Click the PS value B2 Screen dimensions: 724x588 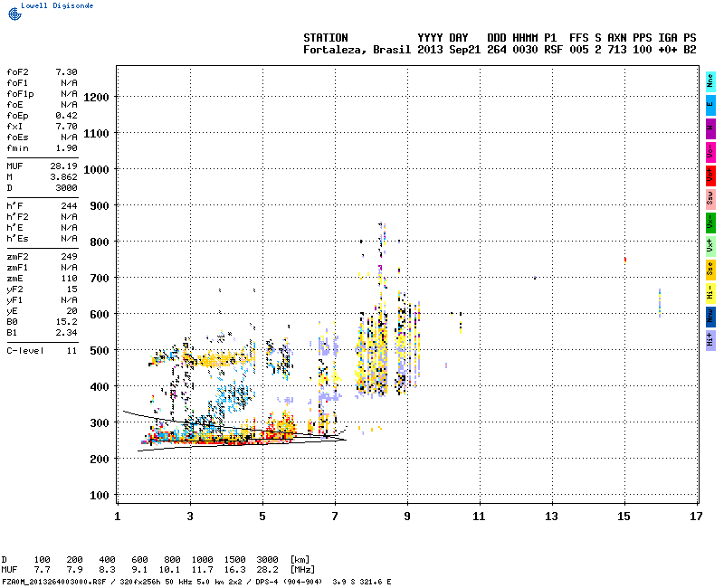click(690, 50)
